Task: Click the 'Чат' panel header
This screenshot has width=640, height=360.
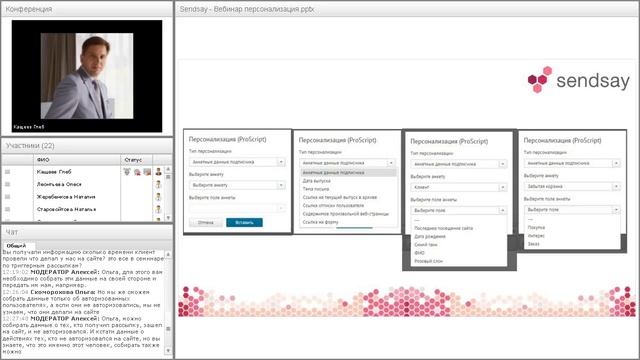Action: pos(87,232)
